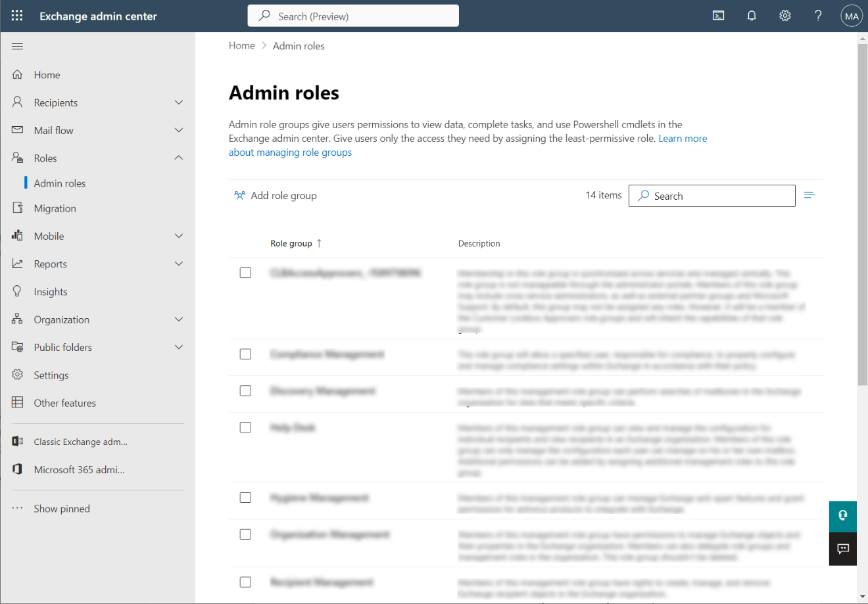Screen dimensions: 868x604
Task: Check the Organization Management checkbox
Action: point(245,534)
